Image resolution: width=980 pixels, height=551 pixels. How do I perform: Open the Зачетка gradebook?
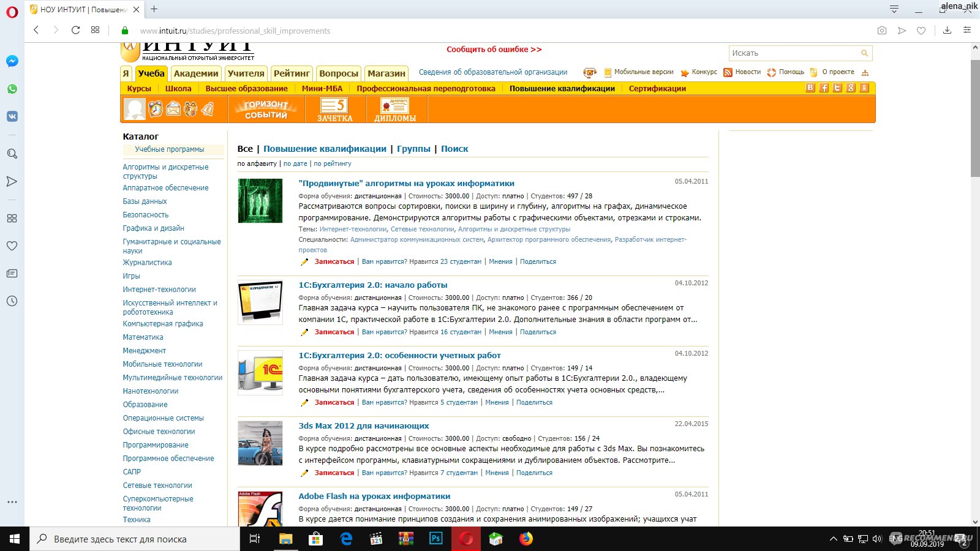coord(334,110)
